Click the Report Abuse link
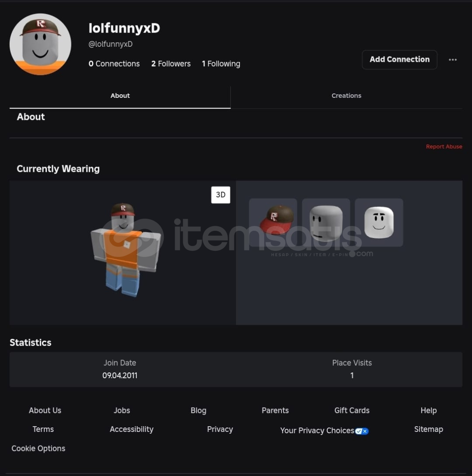The image size is (472, 476). [444, 147]
